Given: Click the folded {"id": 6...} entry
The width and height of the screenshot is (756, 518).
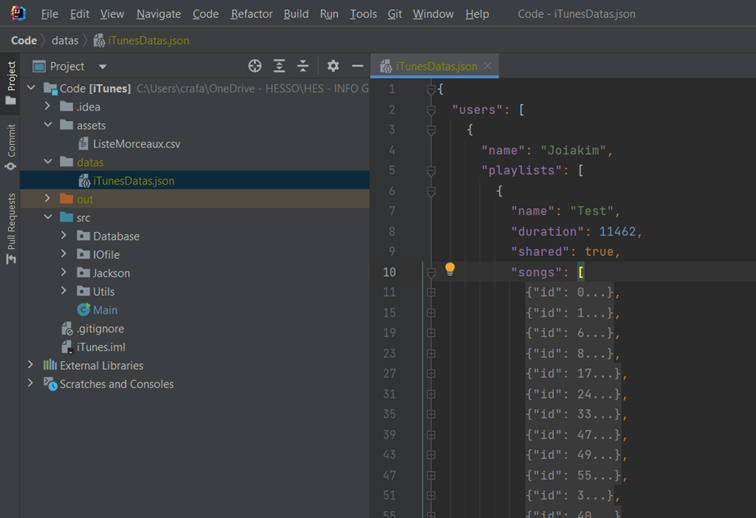Looking at the screenshot, I should click(570, 333).
